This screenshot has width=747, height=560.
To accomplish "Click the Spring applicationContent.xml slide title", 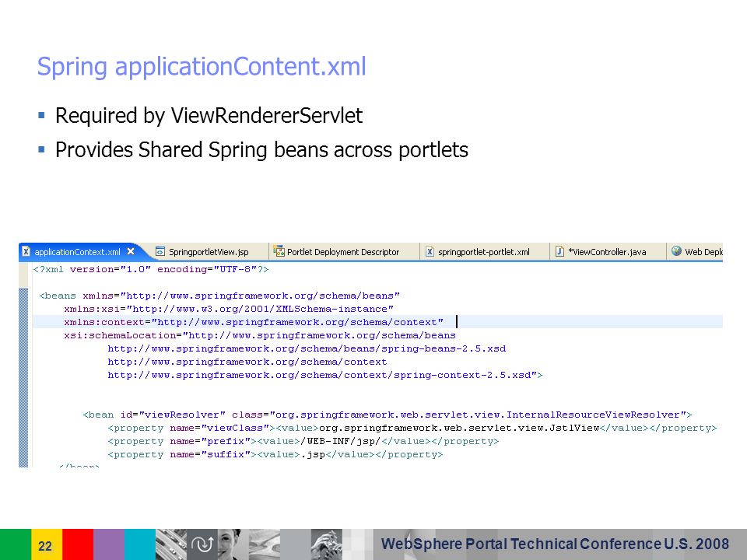I will pos(202,67).
